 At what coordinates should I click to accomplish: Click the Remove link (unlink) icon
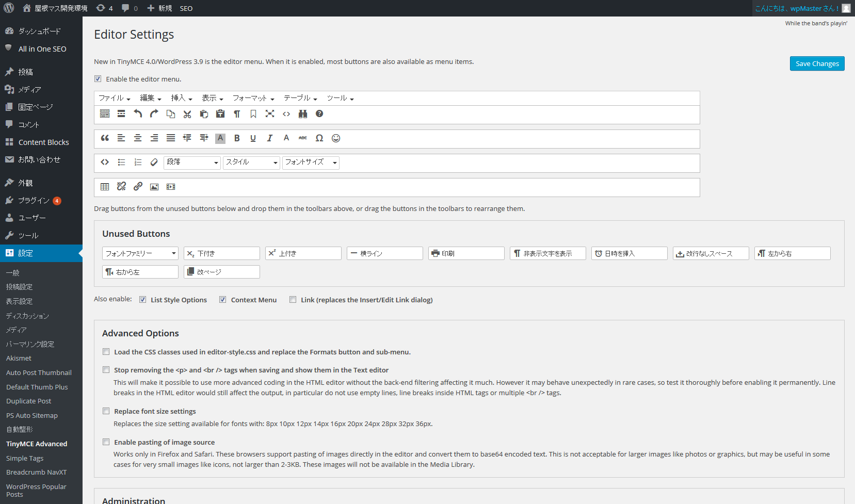[121, 187]
